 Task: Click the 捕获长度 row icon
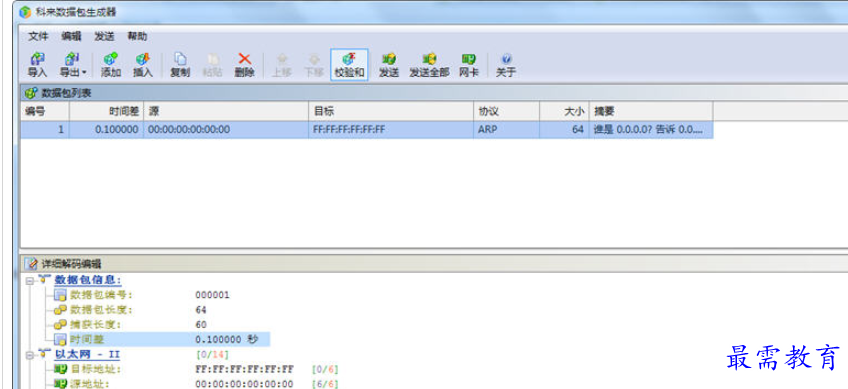(61, 325)
